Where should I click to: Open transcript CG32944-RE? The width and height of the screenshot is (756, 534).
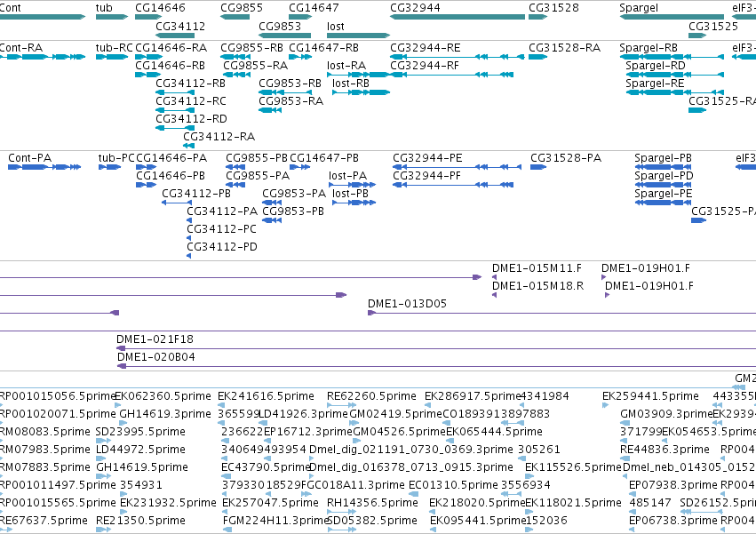click(x=458, y=57)
